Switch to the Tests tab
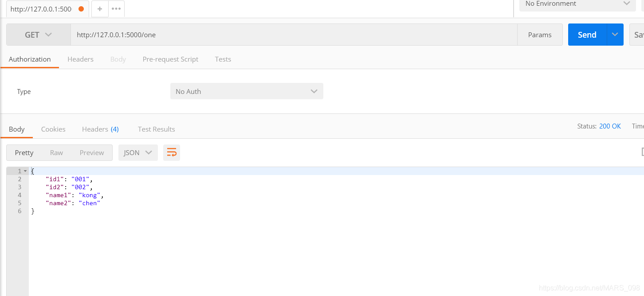Screen dimensions: 644x296 (223, 59)
